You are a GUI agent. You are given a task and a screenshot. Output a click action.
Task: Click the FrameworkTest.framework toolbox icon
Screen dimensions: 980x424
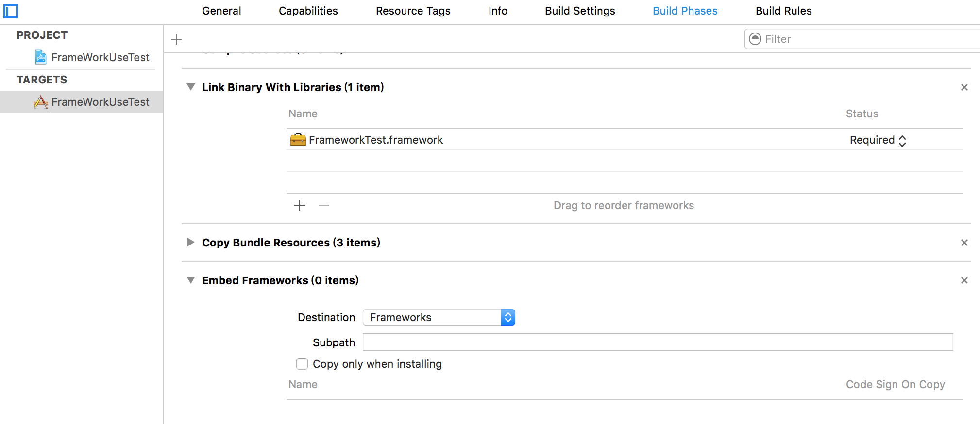298,140
